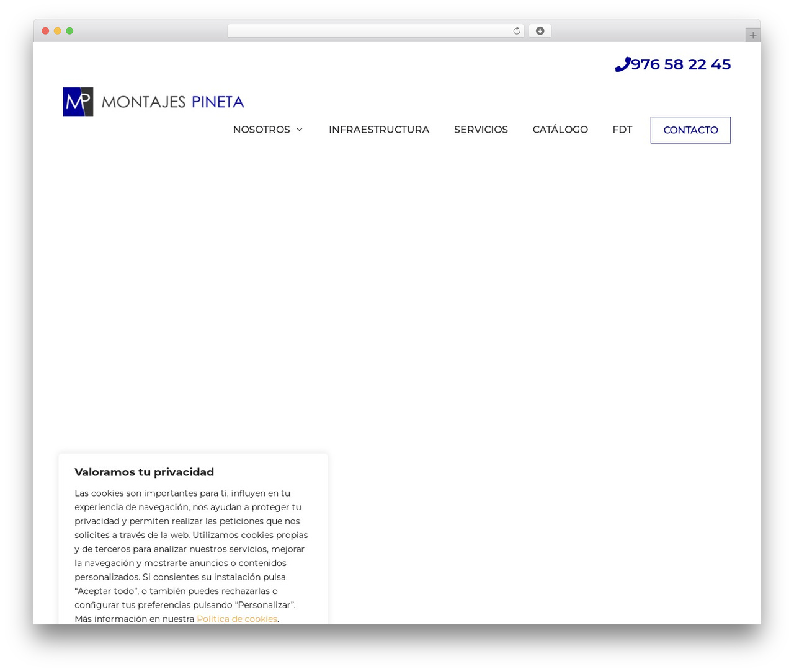Reload the page with the refresh icon

516,31
